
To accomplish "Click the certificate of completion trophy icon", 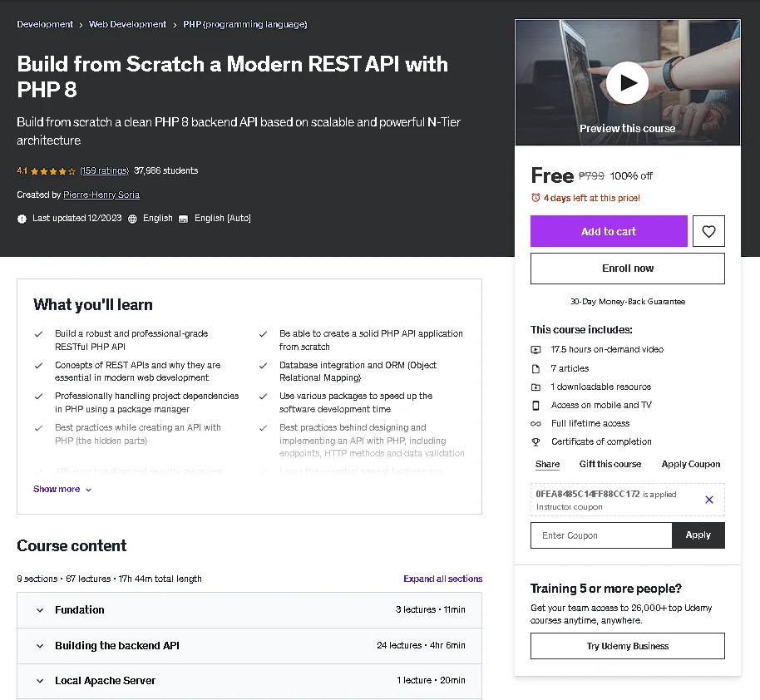I will tap(535, 441).
